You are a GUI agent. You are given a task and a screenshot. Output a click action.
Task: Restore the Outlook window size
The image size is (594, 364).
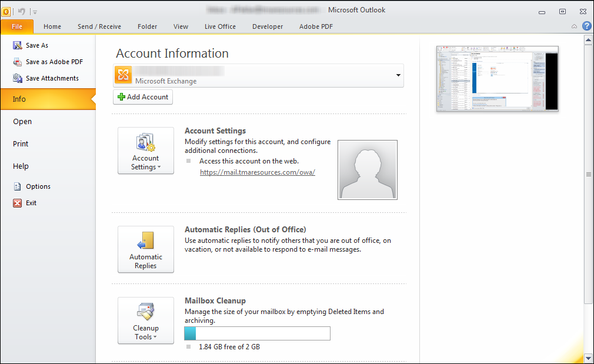click(x=563, y=12)
